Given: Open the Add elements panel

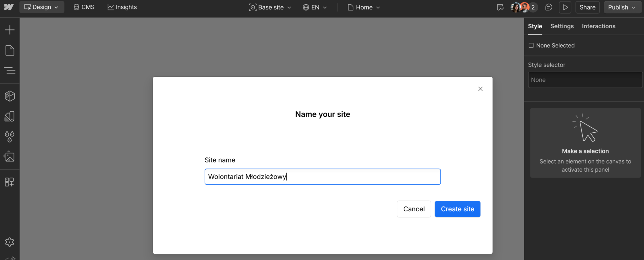Looking at the screenshot, I should pyautogui.click(x=10, y=30).
